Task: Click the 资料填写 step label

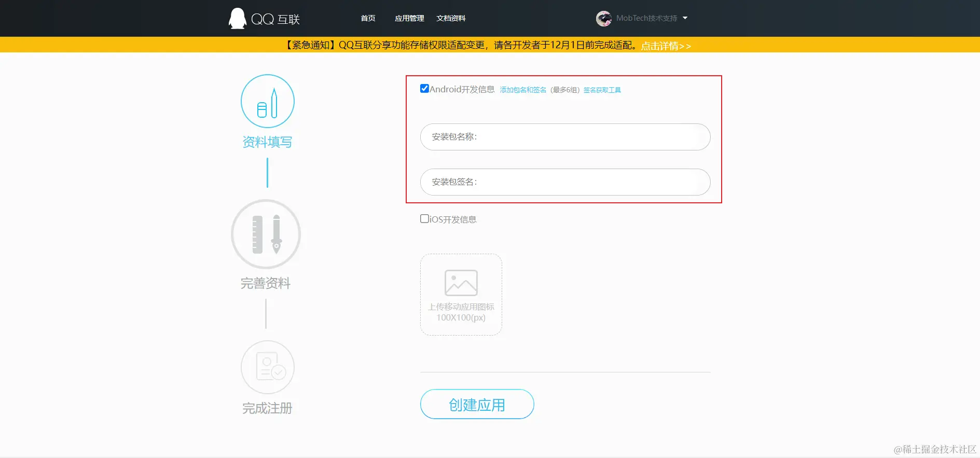Action: coord(267,142)
